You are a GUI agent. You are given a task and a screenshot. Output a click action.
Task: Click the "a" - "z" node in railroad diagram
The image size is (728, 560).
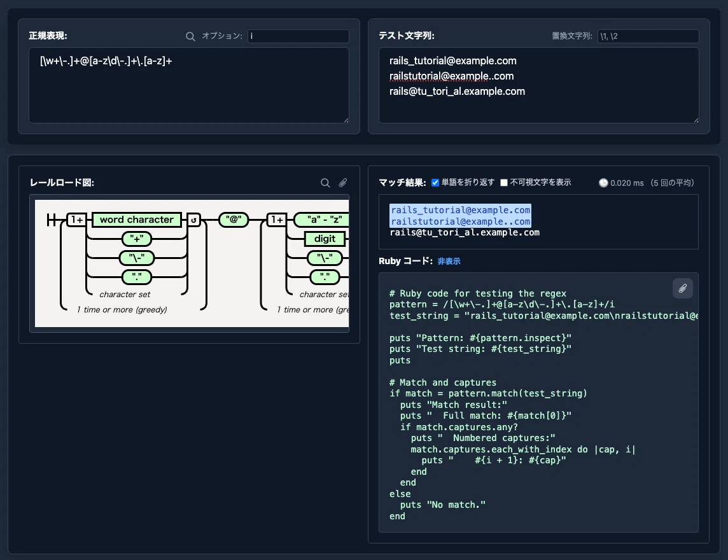tap(322, 220)
